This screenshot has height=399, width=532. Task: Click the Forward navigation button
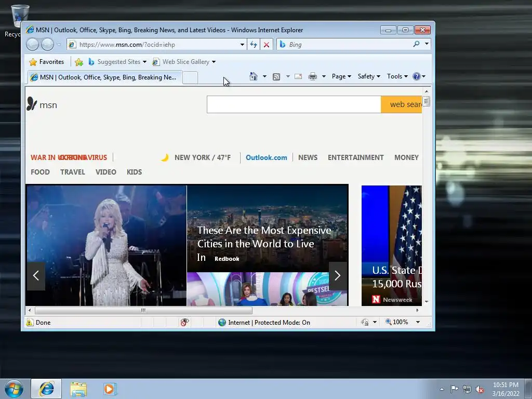coord(47,45)
